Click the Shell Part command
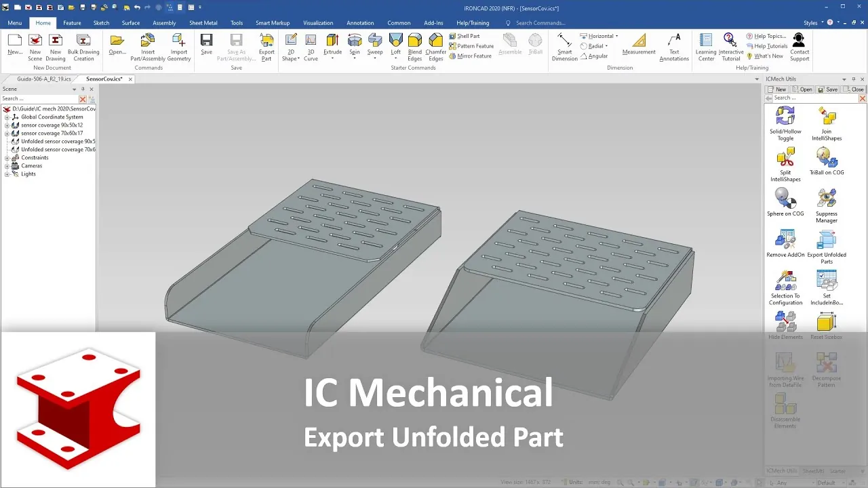The width and height of the screenshot is (868, 488). tap(465, 36)
